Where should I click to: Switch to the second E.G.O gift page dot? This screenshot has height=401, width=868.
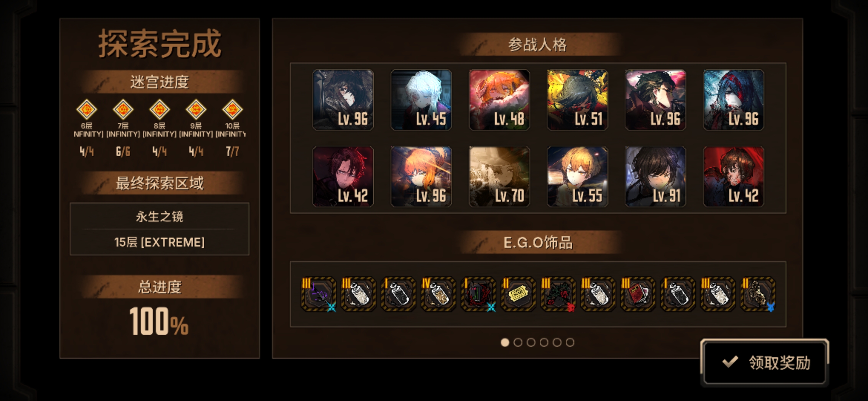[x=518, y=342]
